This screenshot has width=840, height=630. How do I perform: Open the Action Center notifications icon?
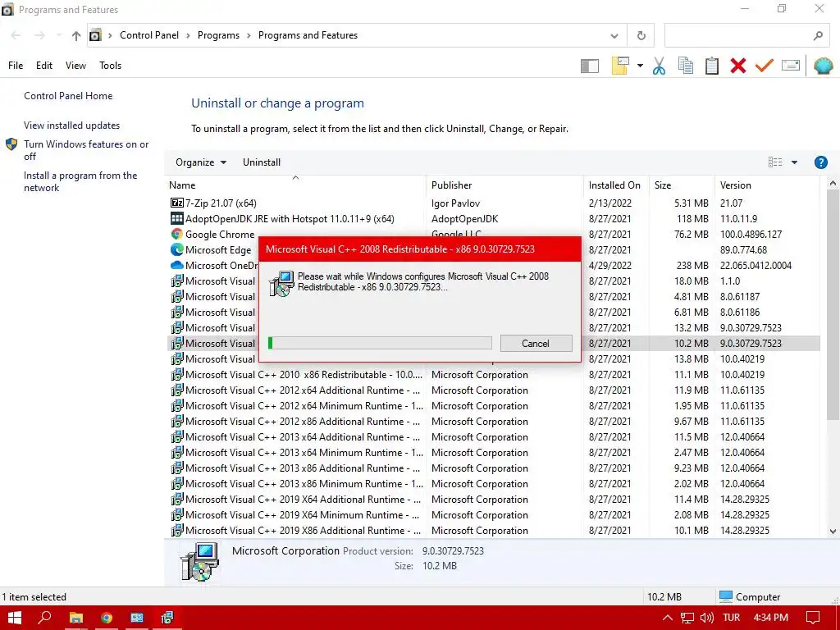[813, 618]
